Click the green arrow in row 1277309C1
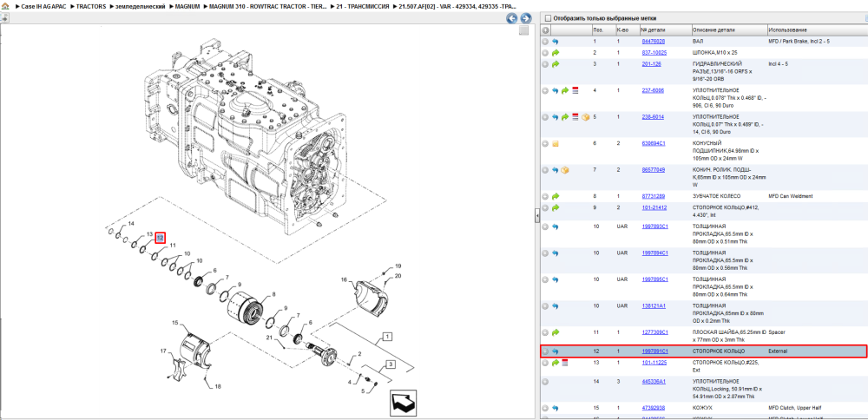Image resolution: width=868 pixels, height=420 pixels. coord(556,332)
